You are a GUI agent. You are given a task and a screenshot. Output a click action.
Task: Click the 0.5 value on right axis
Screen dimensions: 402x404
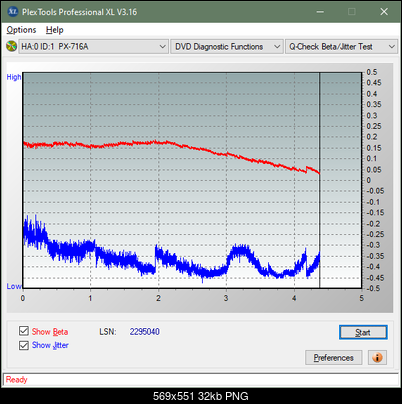coord(372,72)
